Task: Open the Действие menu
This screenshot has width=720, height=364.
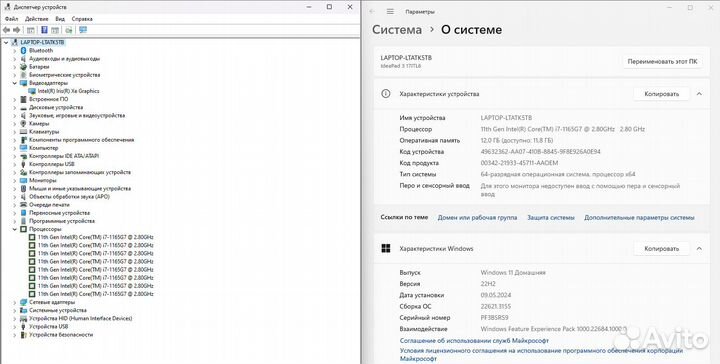Action: (x=37, y=19)
